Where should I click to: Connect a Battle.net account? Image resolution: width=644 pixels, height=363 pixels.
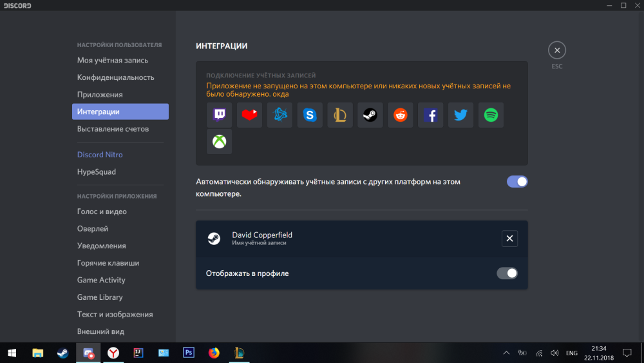pyautogui.click(x=279, y=115)
